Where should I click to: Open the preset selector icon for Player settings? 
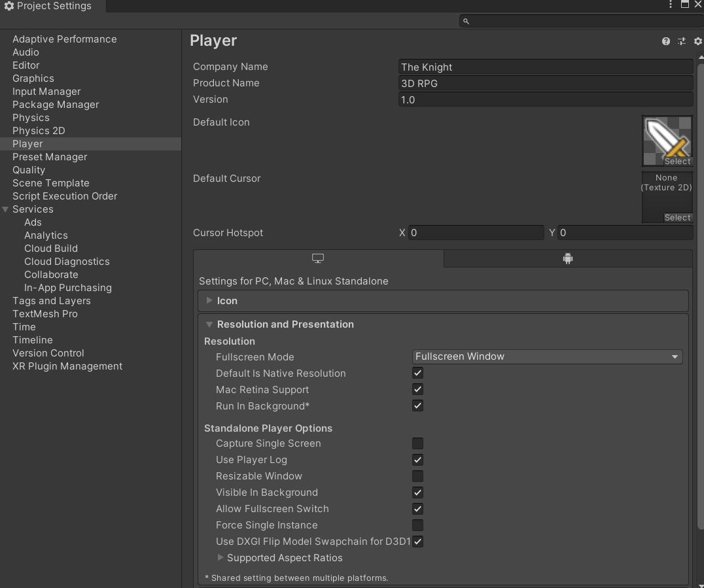681,41
